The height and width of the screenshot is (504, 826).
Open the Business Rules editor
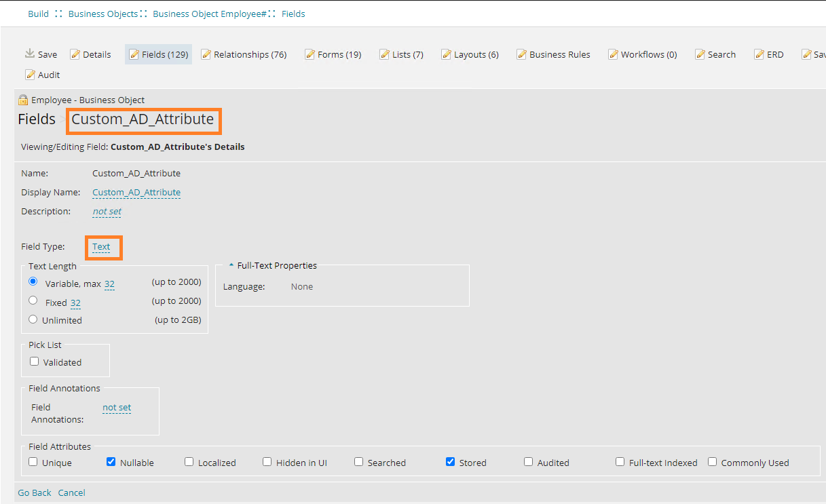tap(553, 54)
